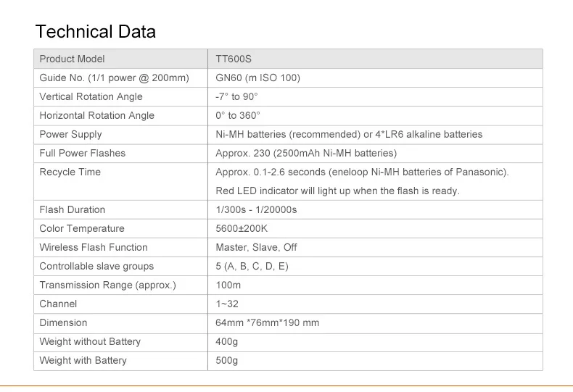Click the Controllable slave groups label
This screenshot has height=392, width=573.
[x=96, y=266]
